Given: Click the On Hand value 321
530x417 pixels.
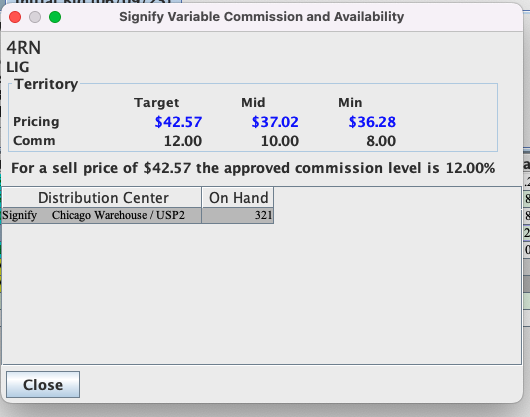Looking at the screenshot, I should pyautogui.click(x=263, y=215).
